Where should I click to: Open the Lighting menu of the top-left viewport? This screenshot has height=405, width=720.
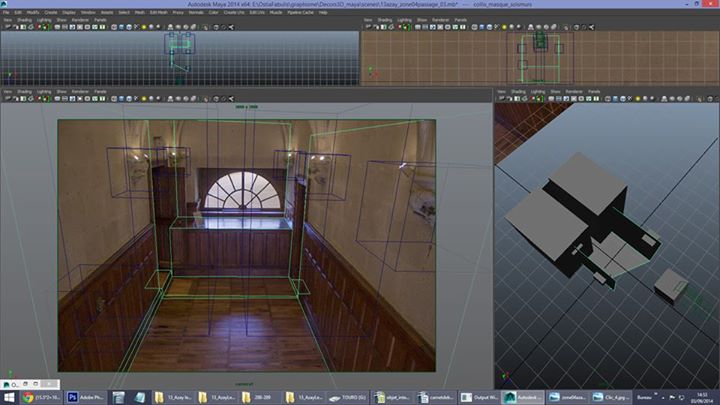click(43, 19)
